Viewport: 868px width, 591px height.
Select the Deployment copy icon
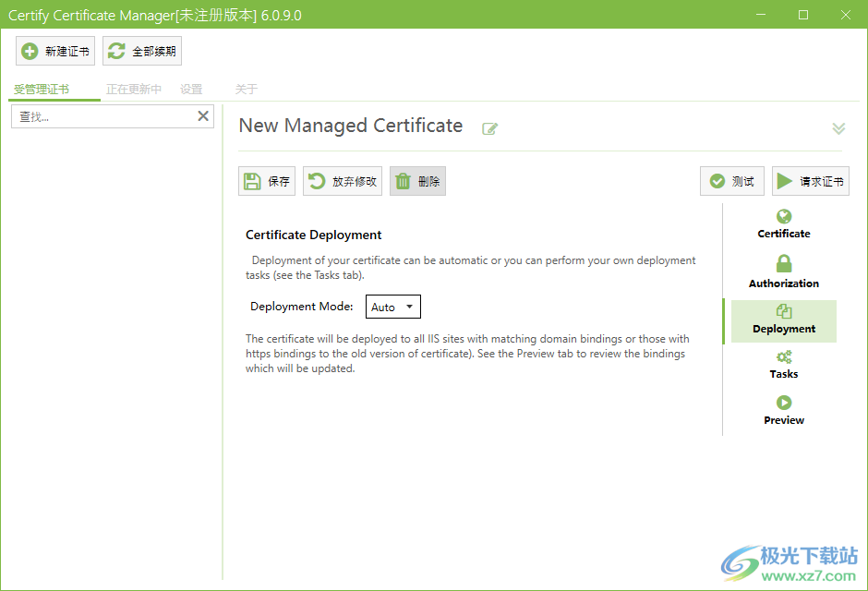[784, 311]
